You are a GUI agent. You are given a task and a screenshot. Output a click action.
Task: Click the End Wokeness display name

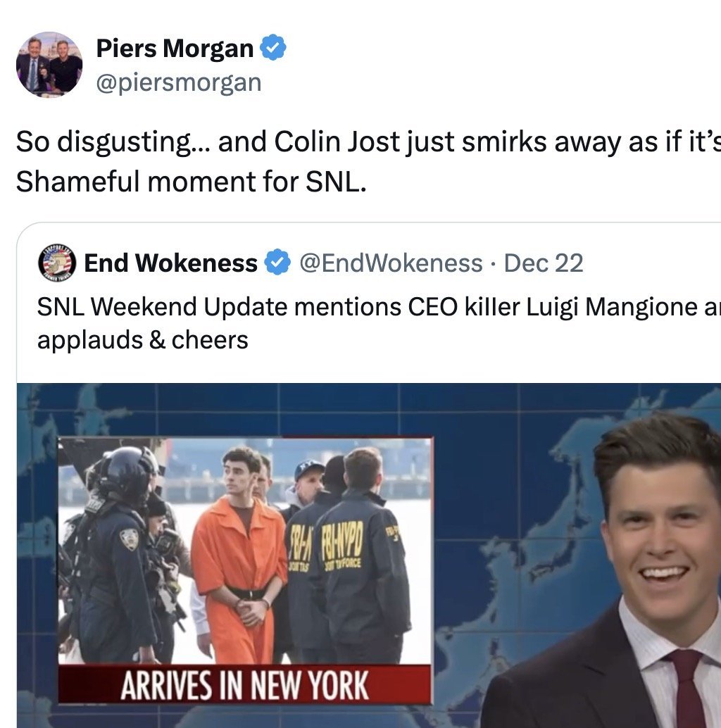pos(170,263)
